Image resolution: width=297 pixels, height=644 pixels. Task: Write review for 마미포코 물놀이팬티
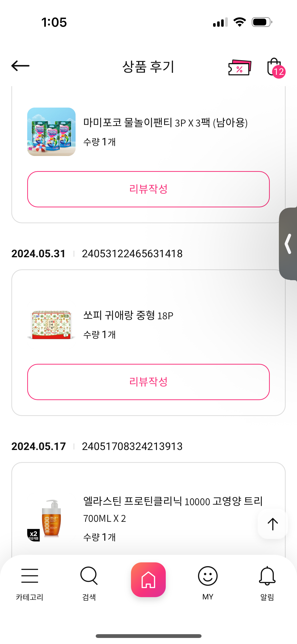click(x=148, y=189)
